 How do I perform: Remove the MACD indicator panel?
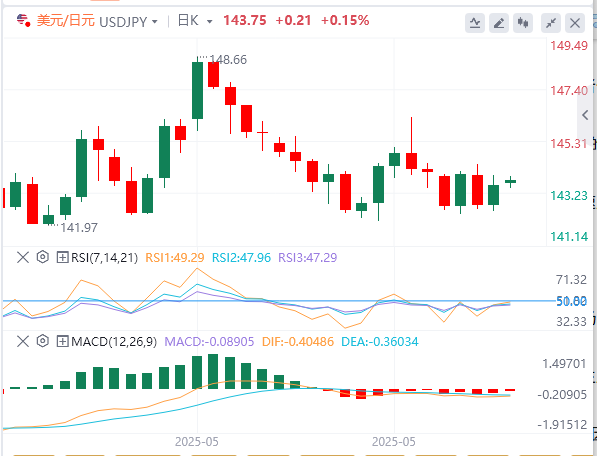pos(23,341)
